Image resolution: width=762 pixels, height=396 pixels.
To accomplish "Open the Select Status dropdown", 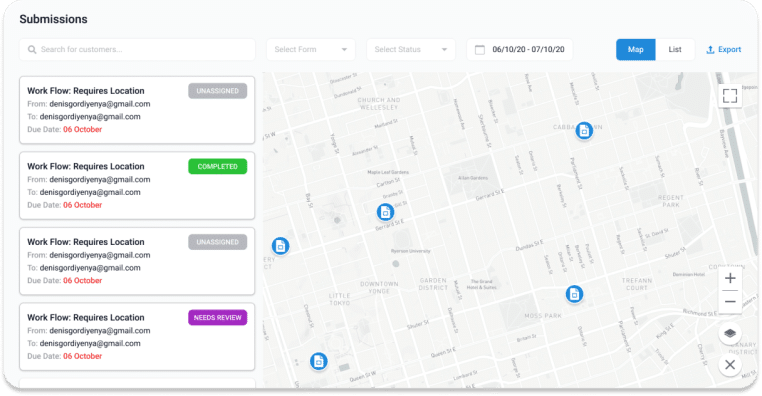I will point(411,50).
